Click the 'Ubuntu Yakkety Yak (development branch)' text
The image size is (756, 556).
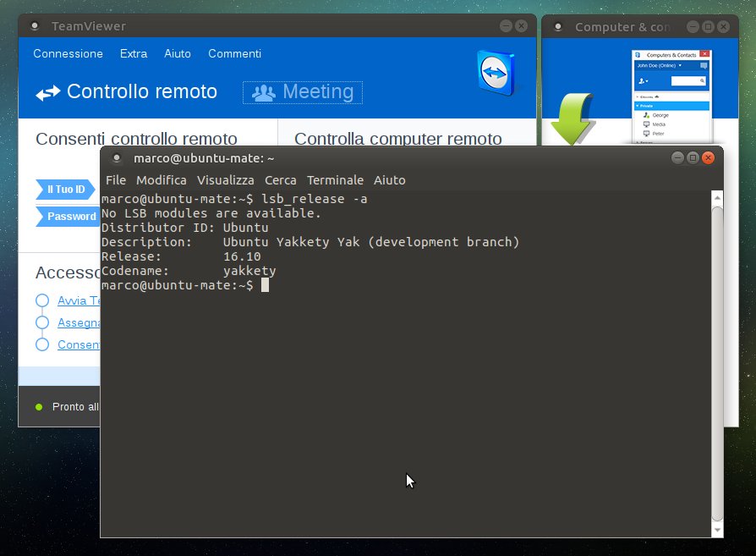pyautogui.click(x=371, y=242)
